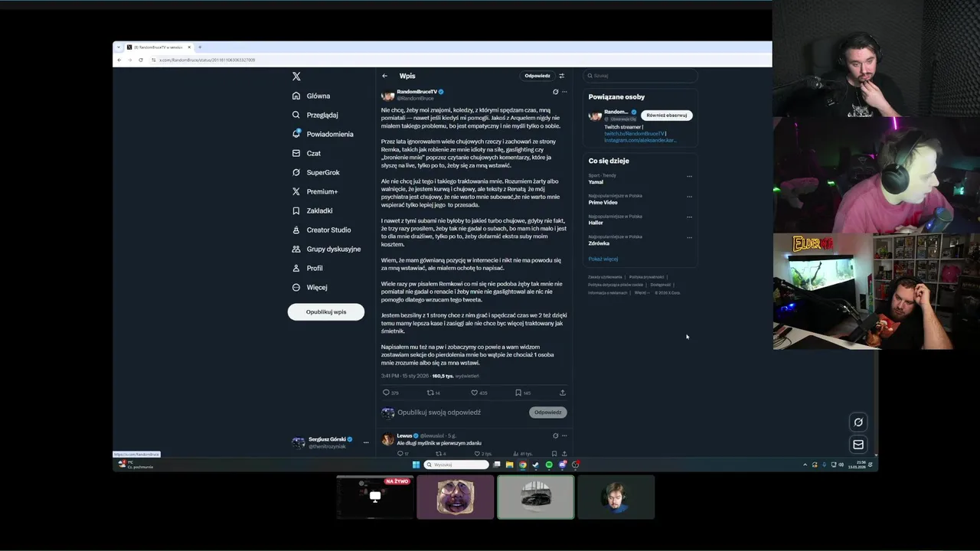Open the instagram.com link in related profile

click(x=640, y=140)
